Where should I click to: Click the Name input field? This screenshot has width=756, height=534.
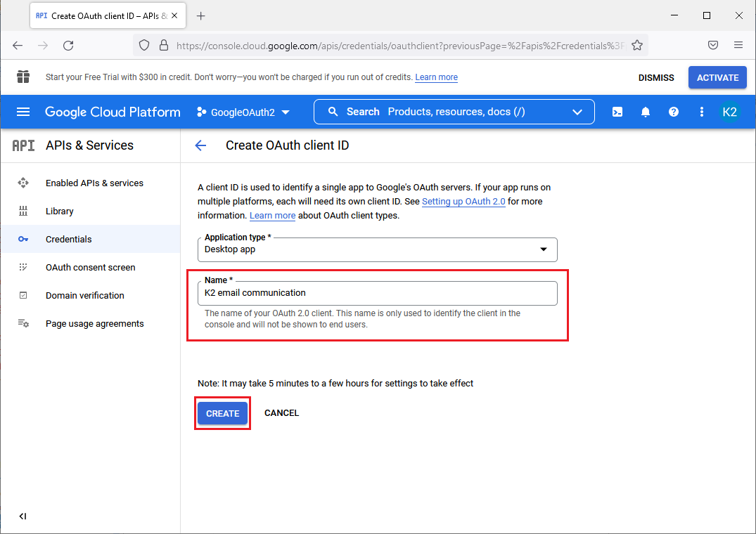click(377, 293)
